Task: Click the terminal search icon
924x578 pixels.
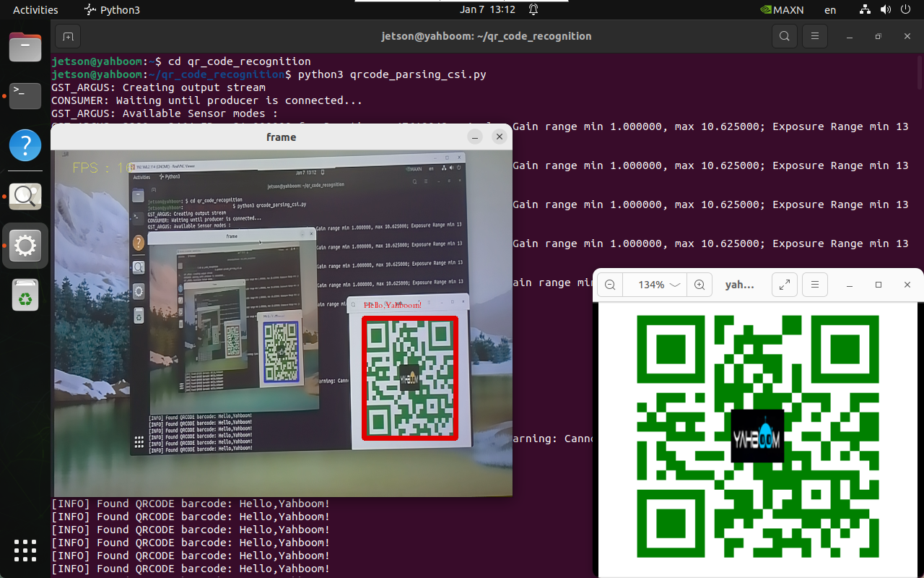Action: [785, 36]
